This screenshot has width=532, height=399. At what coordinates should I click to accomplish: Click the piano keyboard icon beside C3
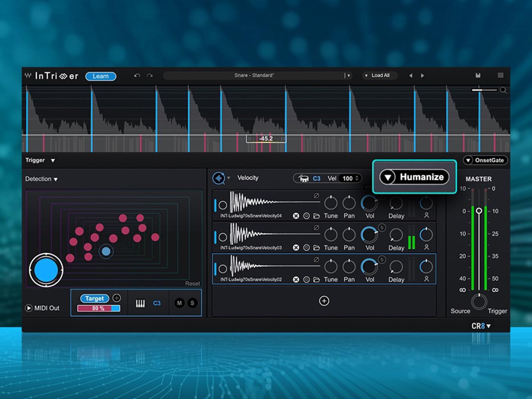click(x=140, y=303)
